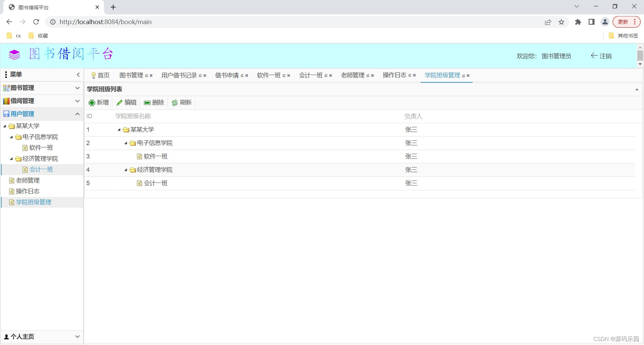Select 软件一班 in the sidebar tree

click(x=41, y=148)
